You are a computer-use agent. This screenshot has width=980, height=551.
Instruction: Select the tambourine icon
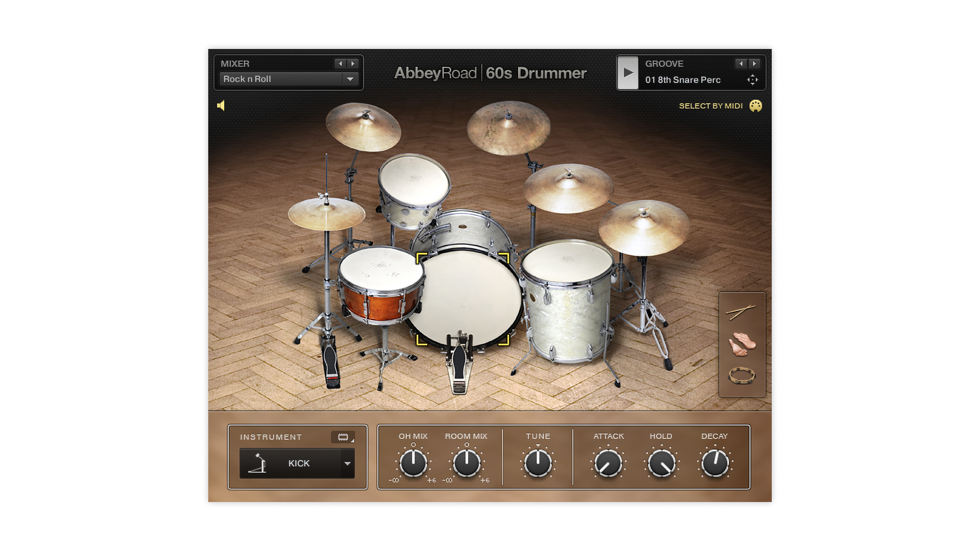[x=742, y=376]
